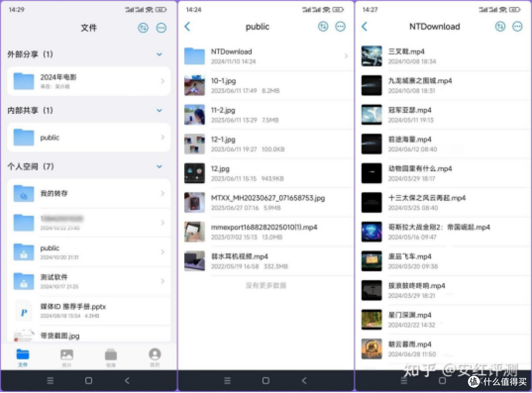Open 媒体ID 推荐手册.pptx file

pyautogui.click(x=89, y=311)
